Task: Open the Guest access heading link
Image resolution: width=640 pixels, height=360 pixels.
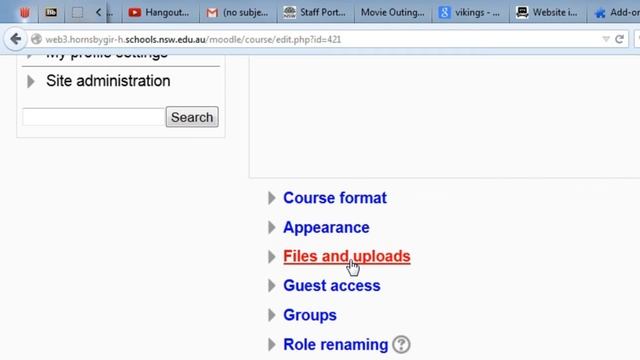Action: coord(331,286)
